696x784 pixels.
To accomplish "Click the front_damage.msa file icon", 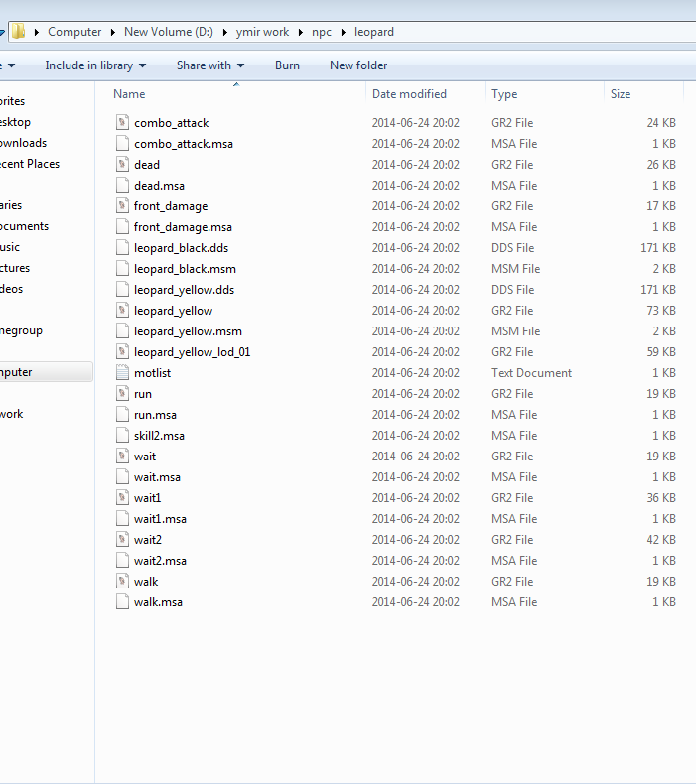I will 122,227.
